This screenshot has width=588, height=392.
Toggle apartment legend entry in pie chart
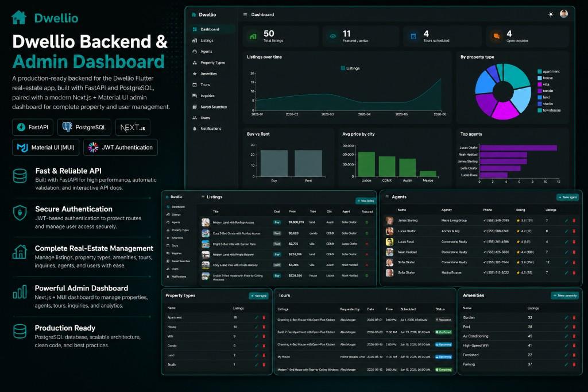pos(548,71)
